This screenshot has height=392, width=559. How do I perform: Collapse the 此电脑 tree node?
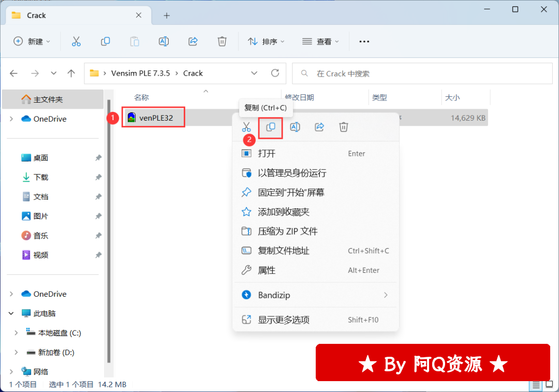click(x=11, y=313)
